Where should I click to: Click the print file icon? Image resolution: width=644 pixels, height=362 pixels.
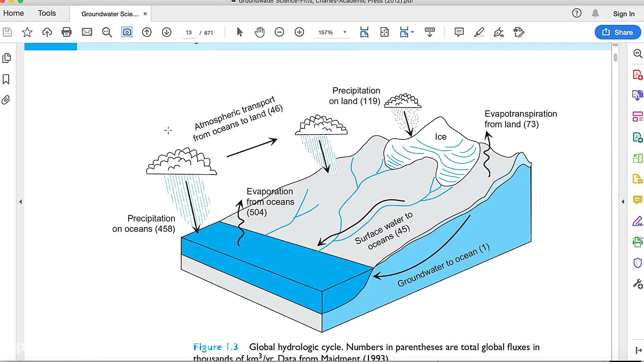pos(67,32)
